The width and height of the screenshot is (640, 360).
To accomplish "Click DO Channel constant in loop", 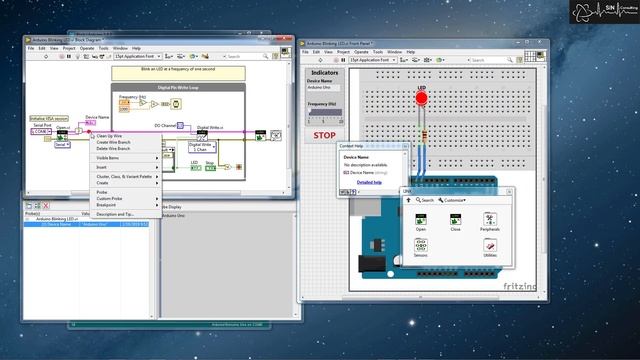I will [180, 126].
